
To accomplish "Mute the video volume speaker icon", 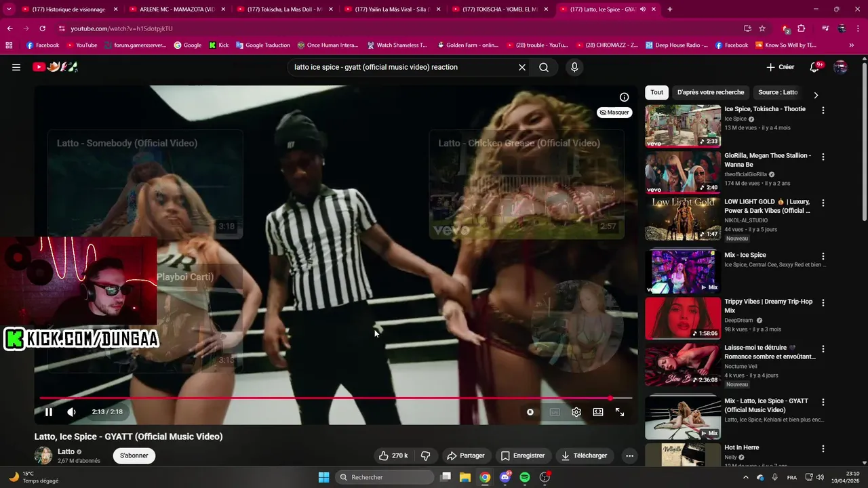I will (71, 412).
